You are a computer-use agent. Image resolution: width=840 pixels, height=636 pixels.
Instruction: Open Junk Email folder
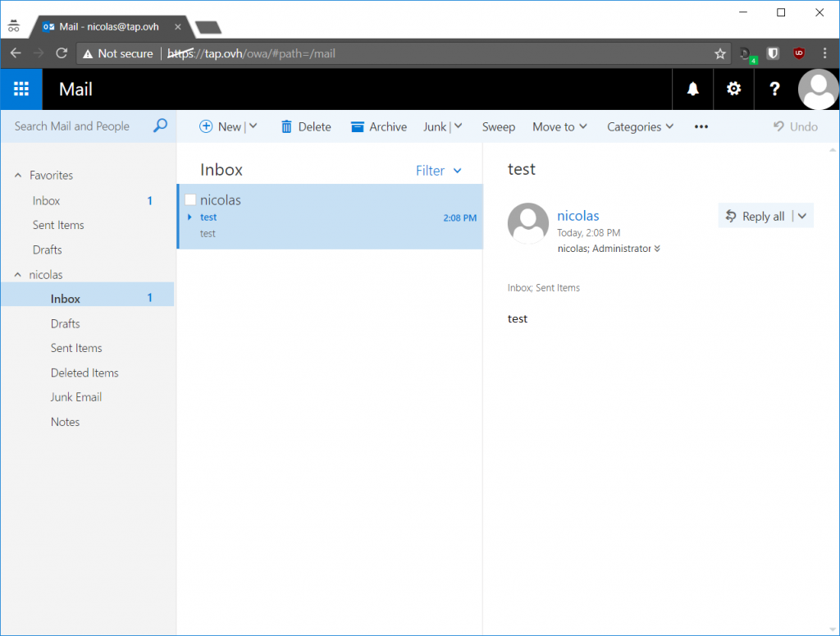pos(76,397)
